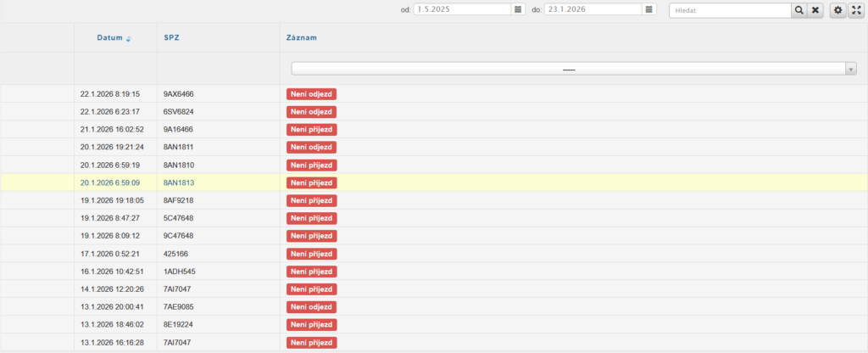The height and width of the screenshot is (353, 868).
Task: Click the magnifier search icon
Action: [798, 10]
